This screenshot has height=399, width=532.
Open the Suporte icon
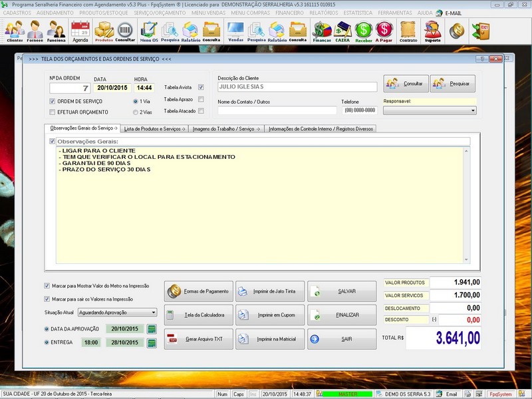pos(433,31)
